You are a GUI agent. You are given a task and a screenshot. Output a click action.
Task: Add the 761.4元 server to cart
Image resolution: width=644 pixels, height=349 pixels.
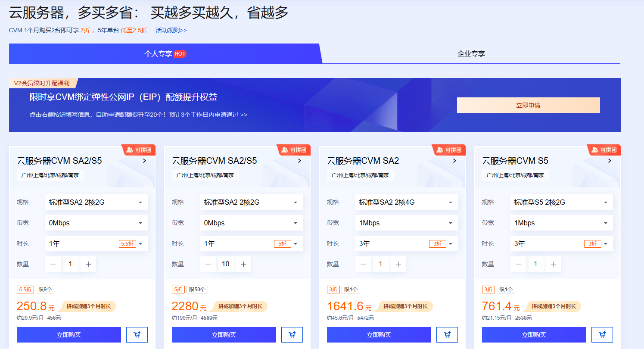[602, 335]
